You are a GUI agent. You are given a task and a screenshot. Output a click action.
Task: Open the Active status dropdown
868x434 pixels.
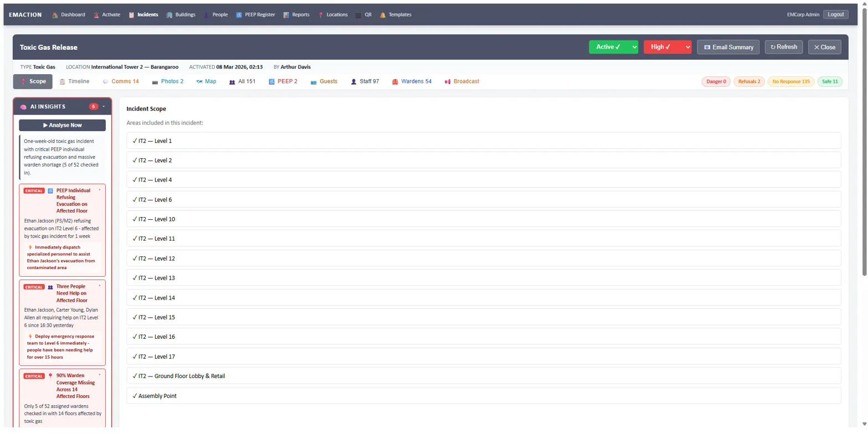(614, 47)
